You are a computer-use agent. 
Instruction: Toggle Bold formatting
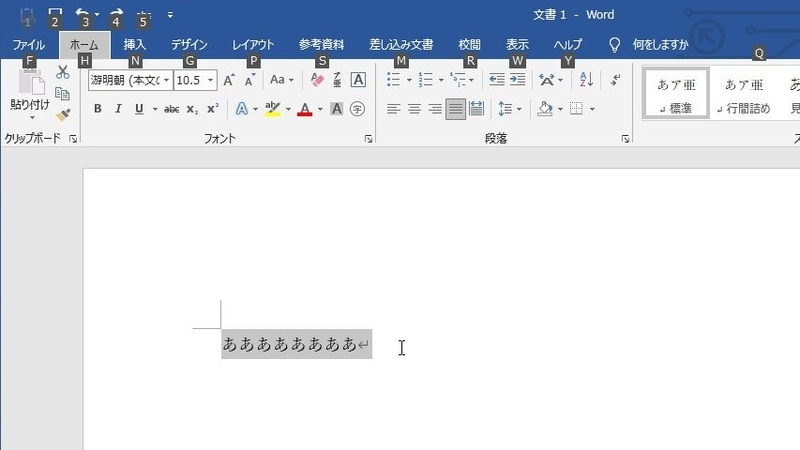pyautogui.click(x=97, y=109)
